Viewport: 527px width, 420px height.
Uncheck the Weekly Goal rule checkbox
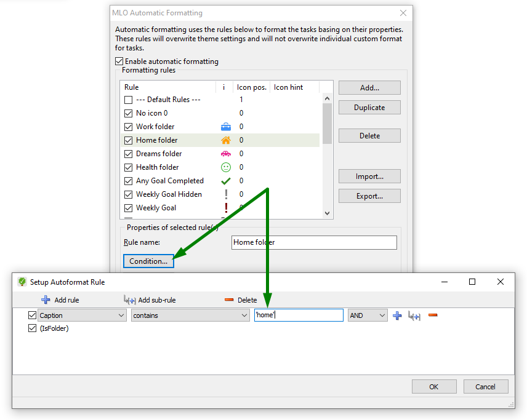click(129, 208)
